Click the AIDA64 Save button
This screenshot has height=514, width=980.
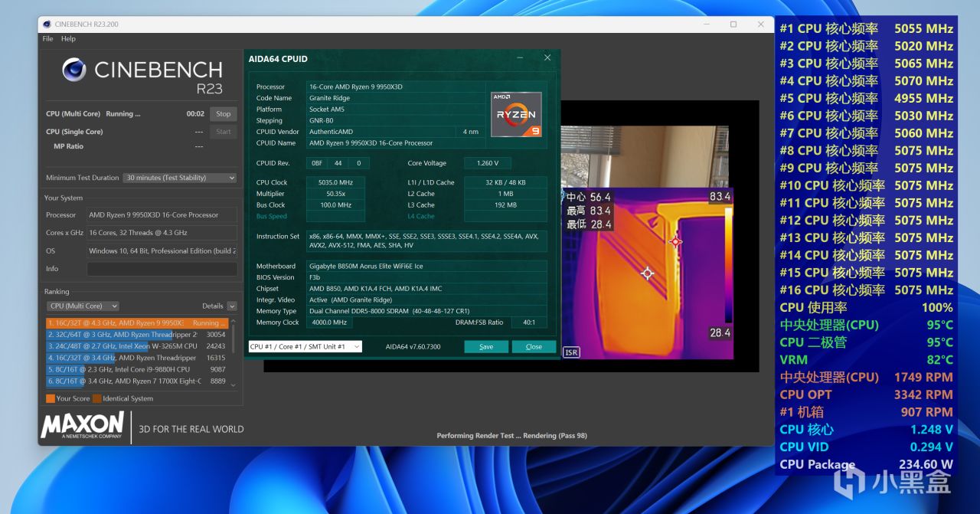(486, 346)
